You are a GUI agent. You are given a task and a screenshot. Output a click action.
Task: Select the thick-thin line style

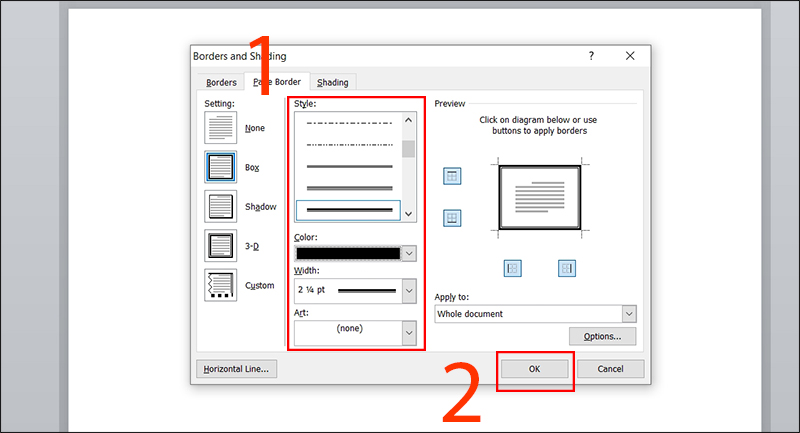349,188
